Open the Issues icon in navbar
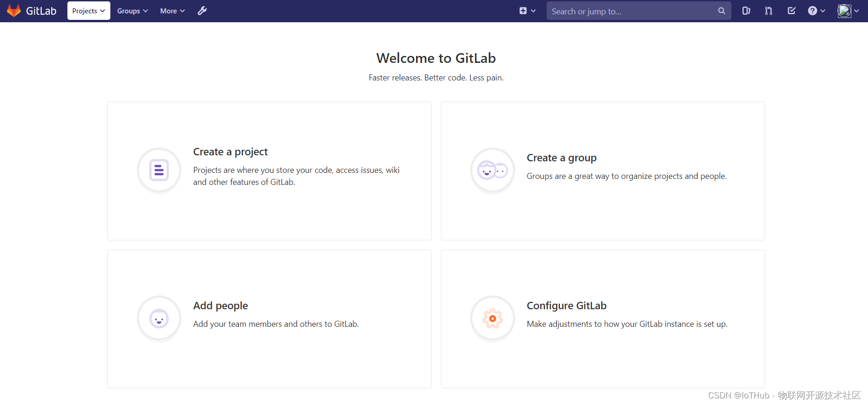The height and width of the screenshot is (404, 868). [x=746, y=11]
